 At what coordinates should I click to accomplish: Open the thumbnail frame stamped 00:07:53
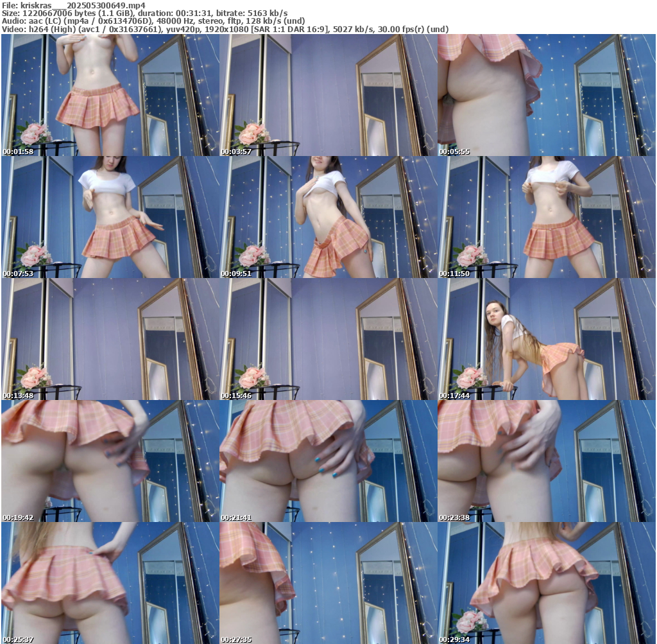[x=110, y=217]
